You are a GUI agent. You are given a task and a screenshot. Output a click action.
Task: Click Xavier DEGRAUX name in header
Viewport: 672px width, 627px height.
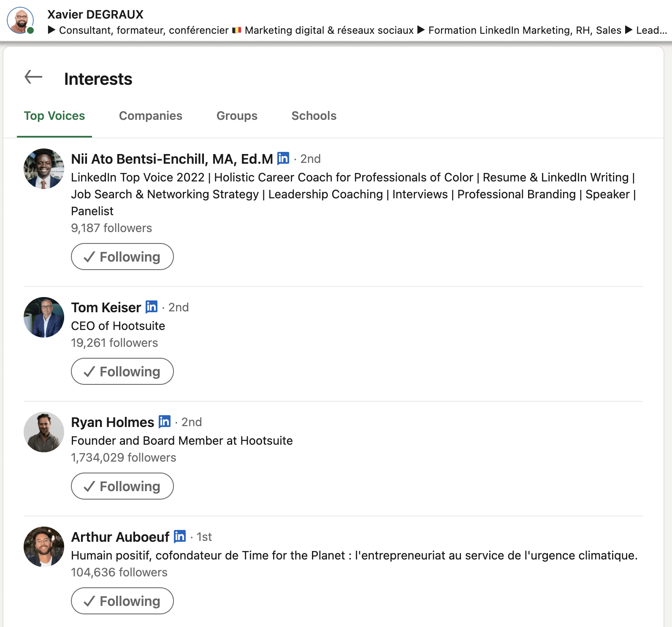[x=95, y=14]
